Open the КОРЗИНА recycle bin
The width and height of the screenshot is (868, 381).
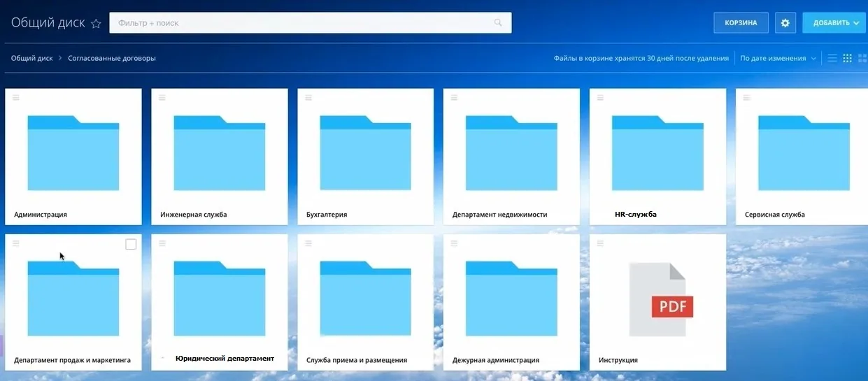click(x=741, y=23)
